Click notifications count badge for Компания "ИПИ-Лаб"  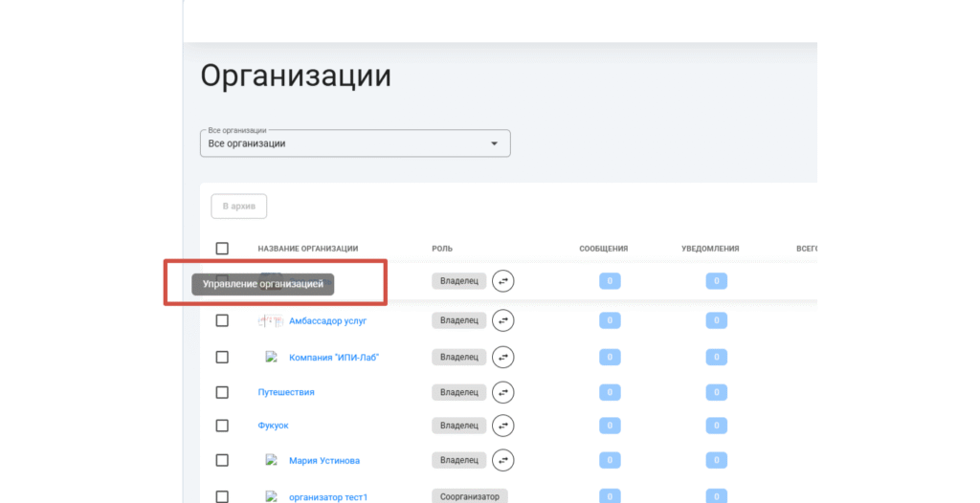716,358
